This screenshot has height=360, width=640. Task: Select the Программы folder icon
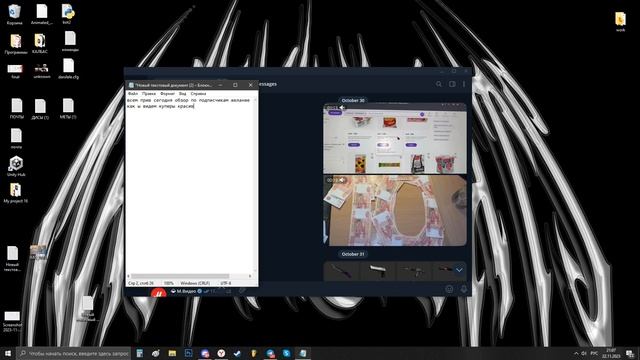(x=16, y=44)
